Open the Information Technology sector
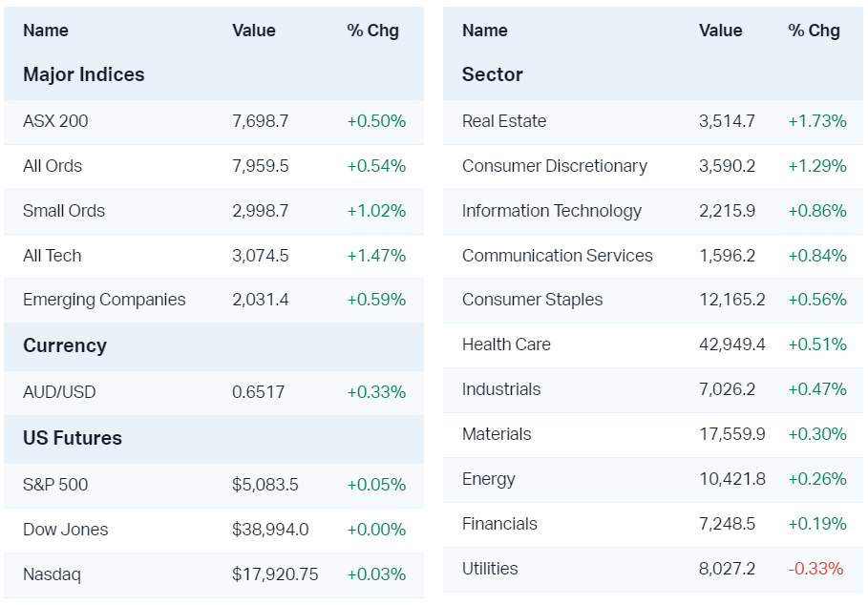 point(551,211)
